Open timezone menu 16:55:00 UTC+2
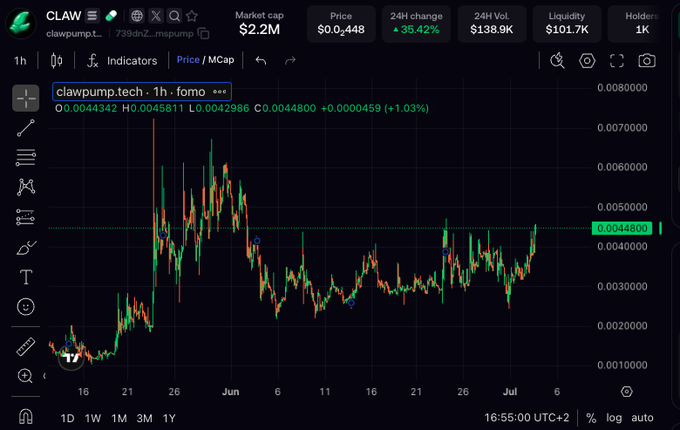Screen dimensions: 680x430 pos(526,417)
